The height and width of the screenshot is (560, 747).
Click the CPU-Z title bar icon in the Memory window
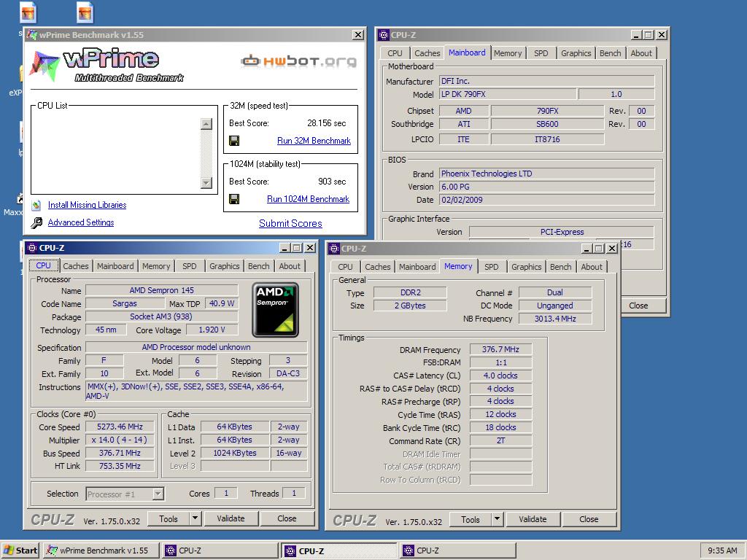[x=334, y=248]
